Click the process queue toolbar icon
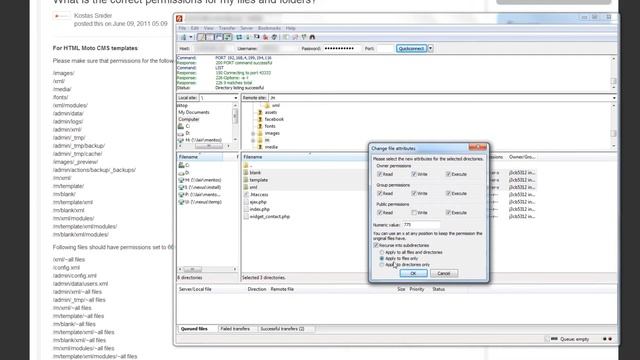Screen dimensions: 640x360 pyautogui.click(x=248, y=37)
